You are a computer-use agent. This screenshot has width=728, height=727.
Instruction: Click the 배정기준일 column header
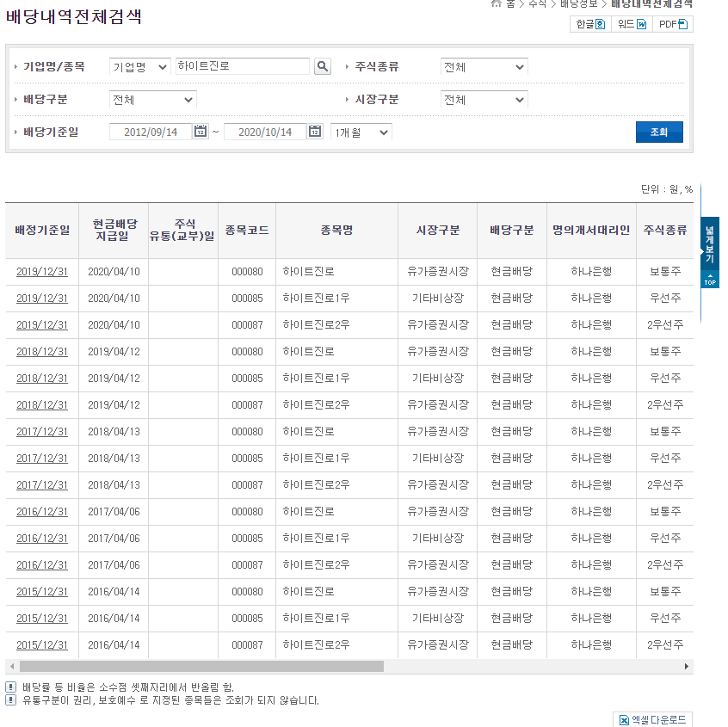42,231
